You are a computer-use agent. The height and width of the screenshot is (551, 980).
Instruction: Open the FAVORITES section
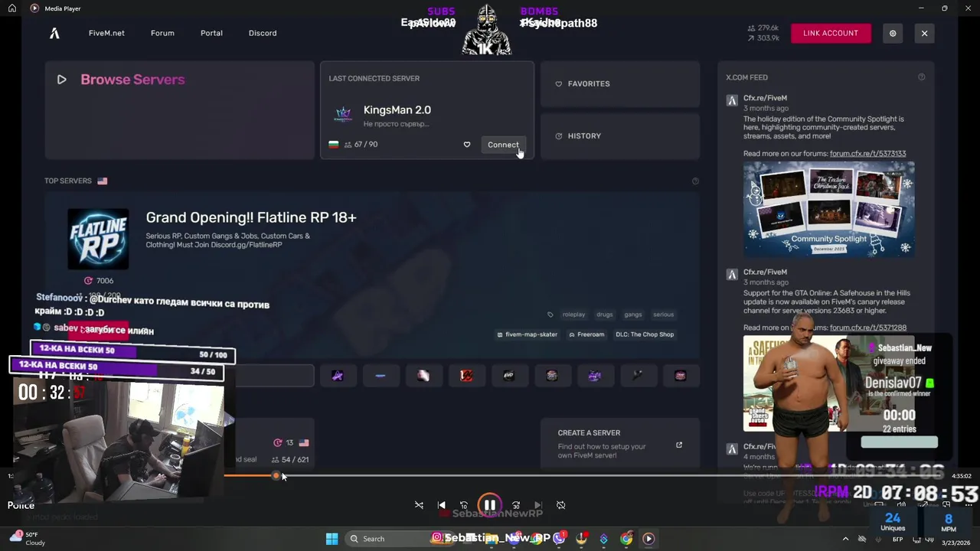tap(620, 84)
